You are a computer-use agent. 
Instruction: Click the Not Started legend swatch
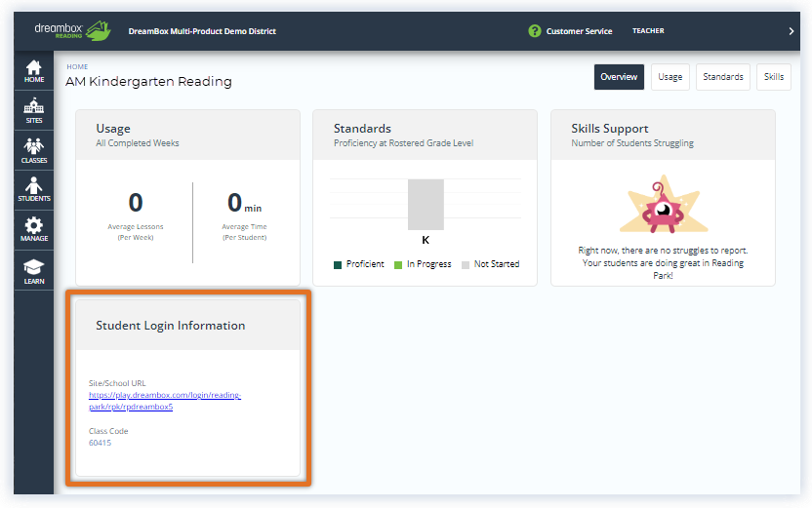pyautogui.click(x=466, y=265)
